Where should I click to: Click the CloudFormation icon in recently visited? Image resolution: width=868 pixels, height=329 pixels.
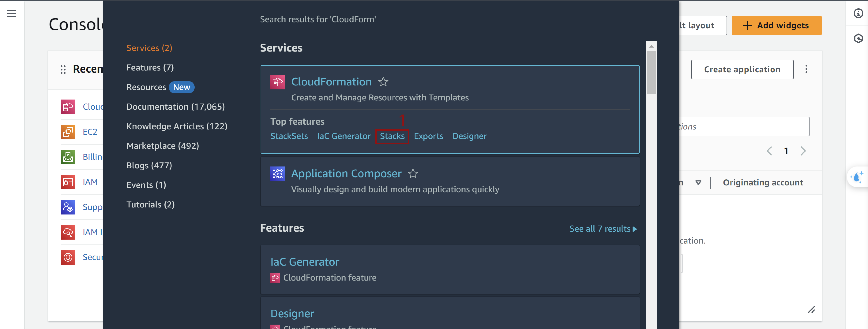point(68,107)
